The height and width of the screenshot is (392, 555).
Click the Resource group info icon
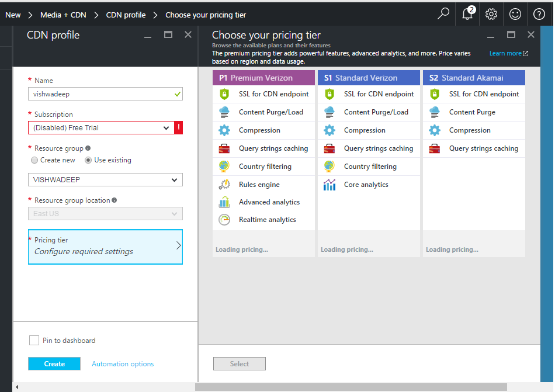88,148
